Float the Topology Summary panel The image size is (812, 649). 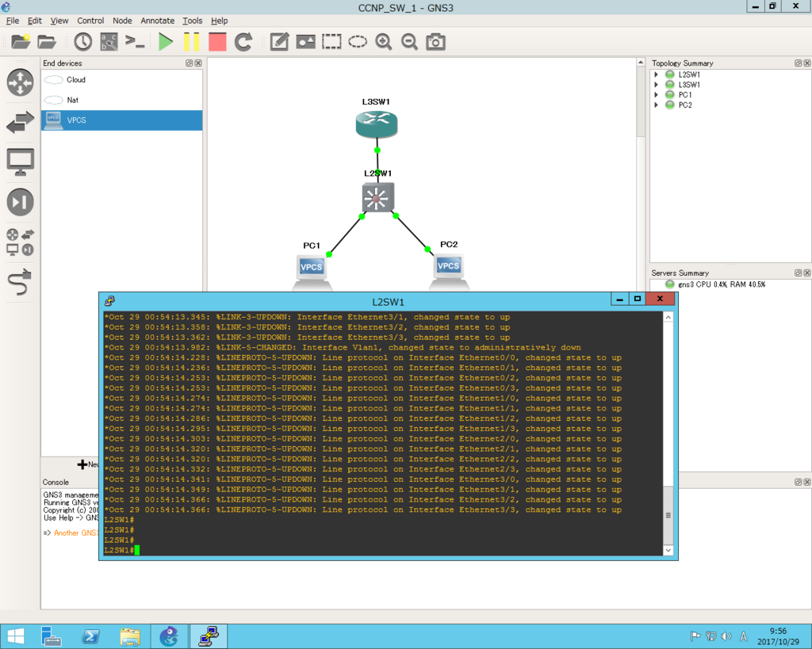coord(798,63)
